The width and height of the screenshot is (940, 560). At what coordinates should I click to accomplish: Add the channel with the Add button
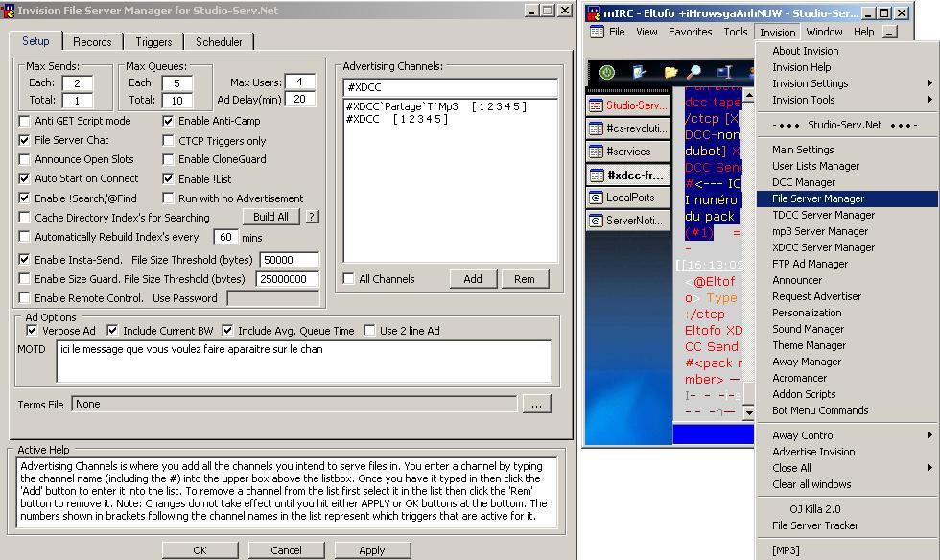473,279
